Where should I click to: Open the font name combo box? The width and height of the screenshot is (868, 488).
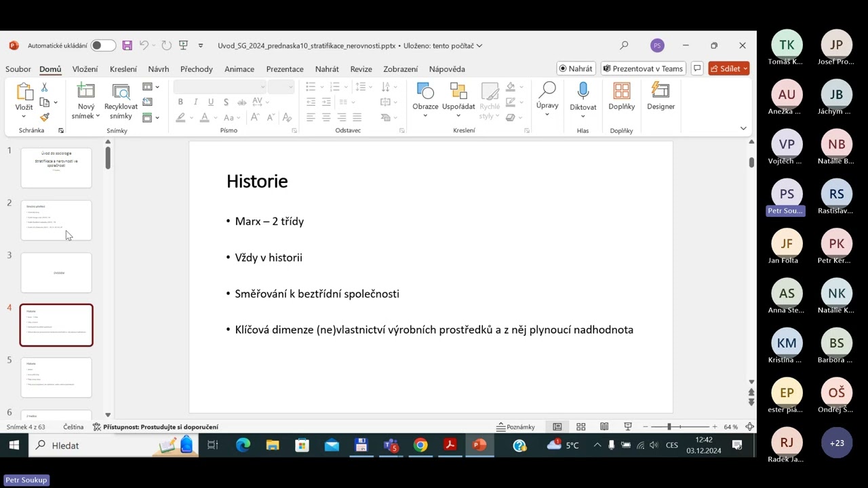(220, 87)
